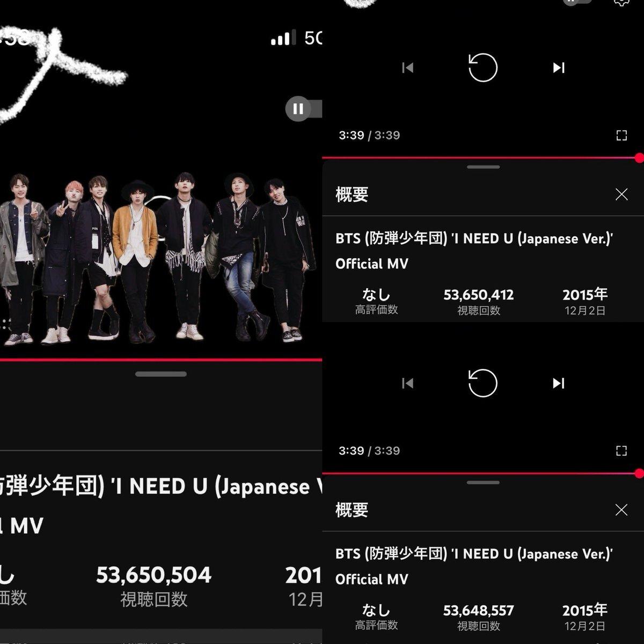Collapse lower description panel via drag handle
The image size is (644, 644).
coord(483,482)
